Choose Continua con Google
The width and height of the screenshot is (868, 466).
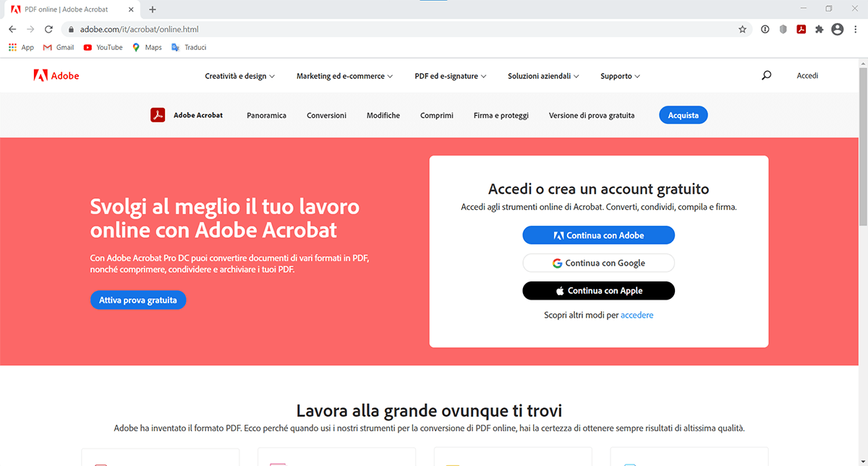599,263
